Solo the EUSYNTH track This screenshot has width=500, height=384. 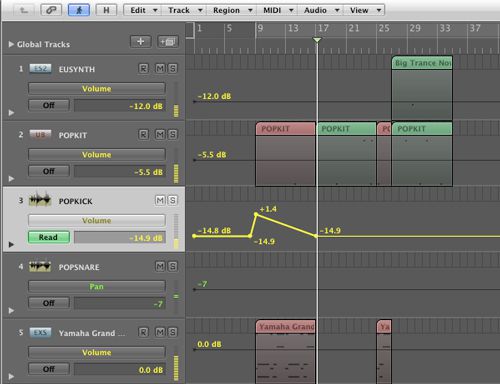172,69
